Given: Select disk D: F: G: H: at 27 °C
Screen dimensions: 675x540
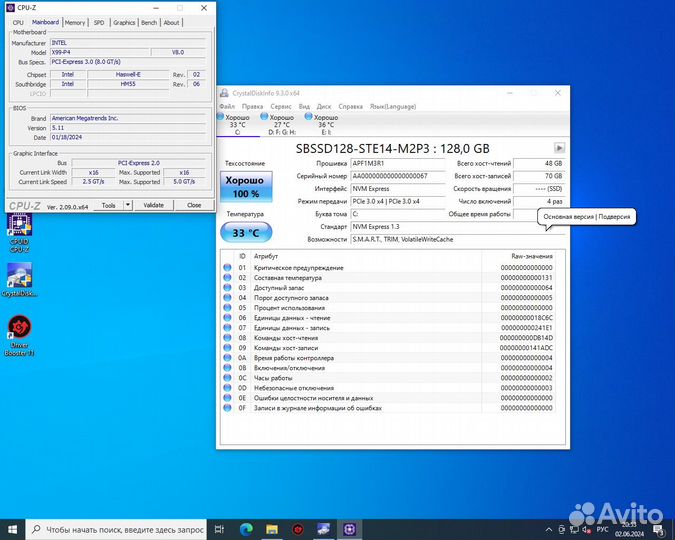Looking at the screenshot, I should click(282, 124).
